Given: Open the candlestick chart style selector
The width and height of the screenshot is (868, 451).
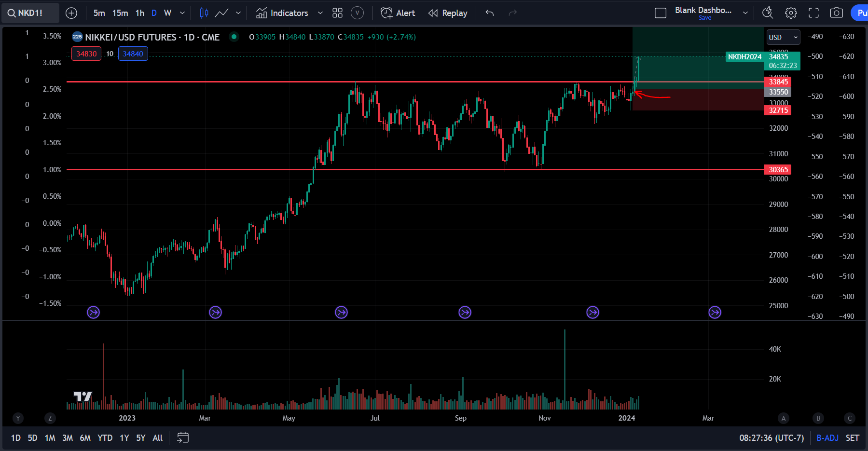Looking at the screenshot, I should coord(204,13).
